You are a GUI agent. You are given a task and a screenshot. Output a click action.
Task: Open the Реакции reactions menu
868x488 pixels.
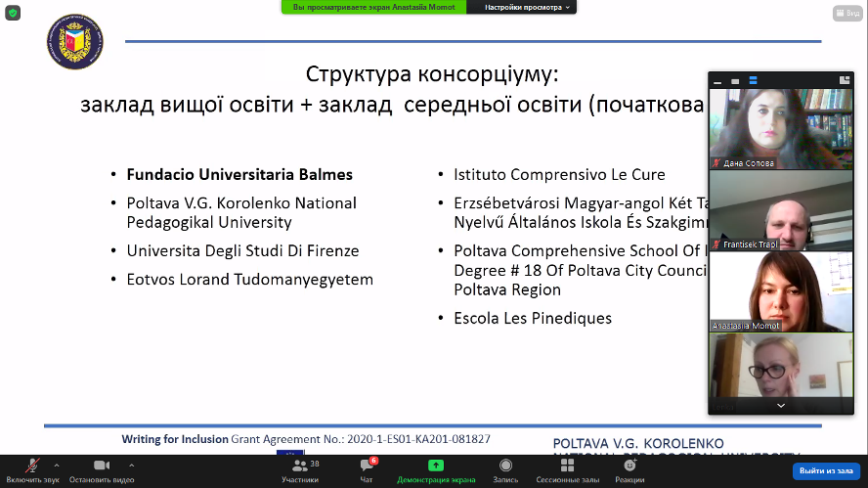pyautogui.click(x=629, y=470)
